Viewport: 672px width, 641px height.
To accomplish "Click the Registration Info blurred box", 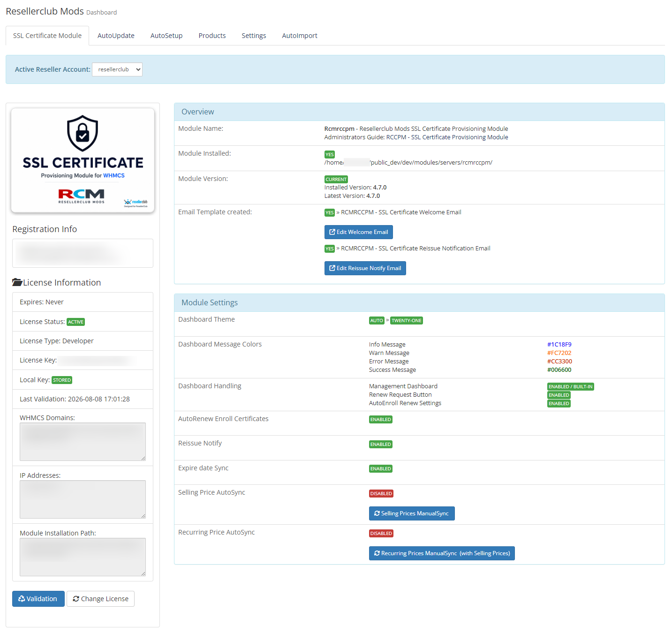I will click(83, 253).
